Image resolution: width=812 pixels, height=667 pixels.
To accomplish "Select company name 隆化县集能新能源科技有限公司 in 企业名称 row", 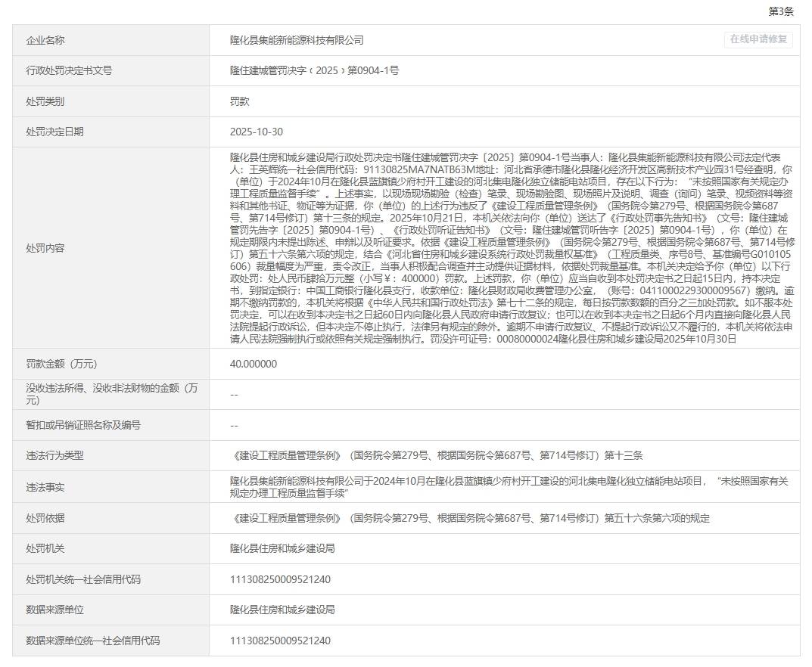I will tap(297, 40).
